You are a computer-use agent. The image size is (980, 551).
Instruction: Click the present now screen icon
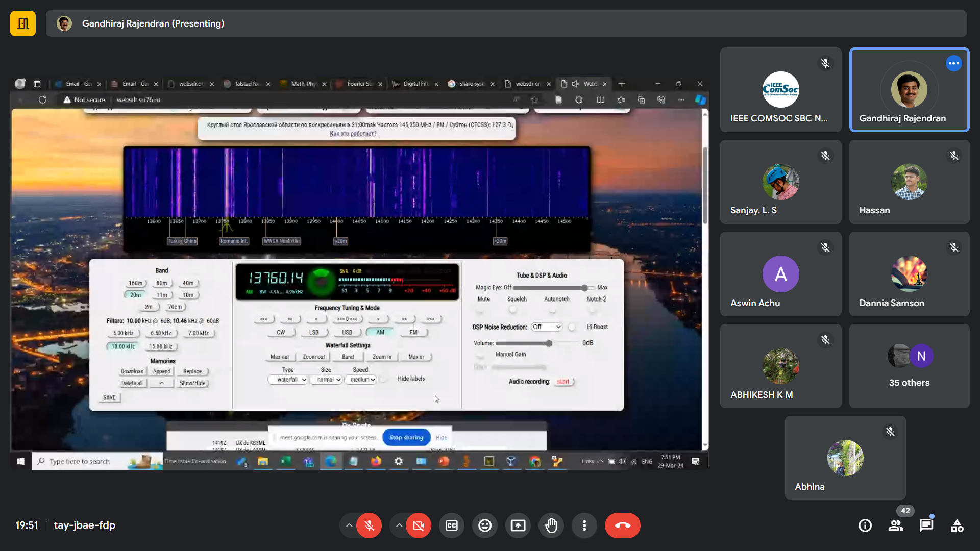[x=518, y=525]
